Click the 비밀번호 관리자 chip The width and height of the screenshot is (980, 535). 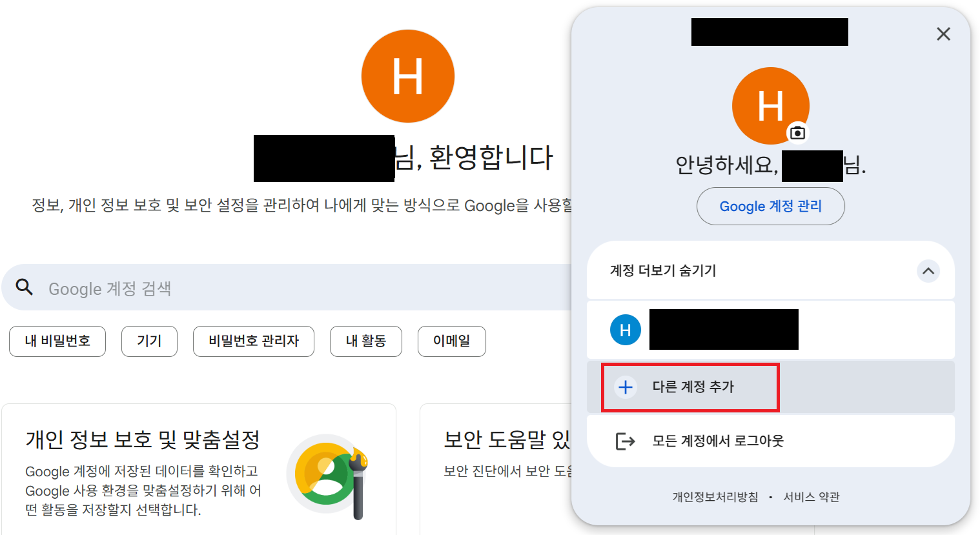point(254,341)
